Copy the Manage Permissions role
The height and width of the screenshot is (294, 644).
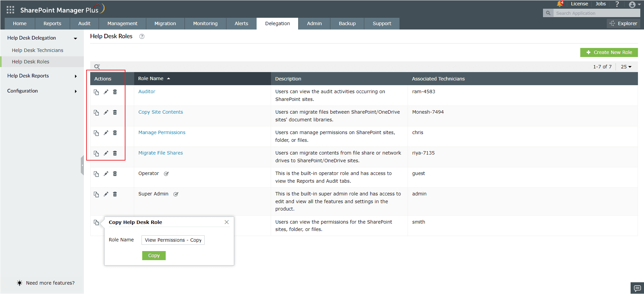[96, 133]
